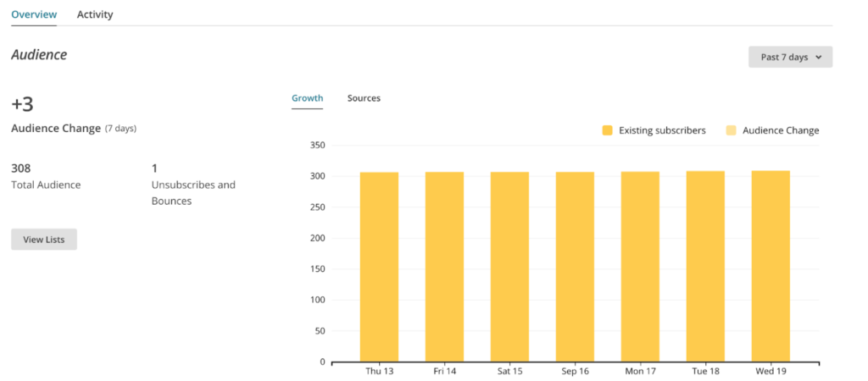Image resolution: width=868 pixels, height=381 pixels.
Task: Click the +3 audience change figure
Action: coord(23,104)
